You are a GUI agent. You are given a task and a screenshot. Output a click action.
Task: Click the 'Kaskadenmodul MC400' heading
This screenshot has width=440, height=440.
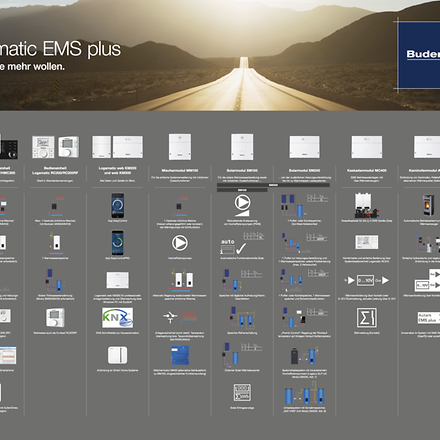click(367, 170)
